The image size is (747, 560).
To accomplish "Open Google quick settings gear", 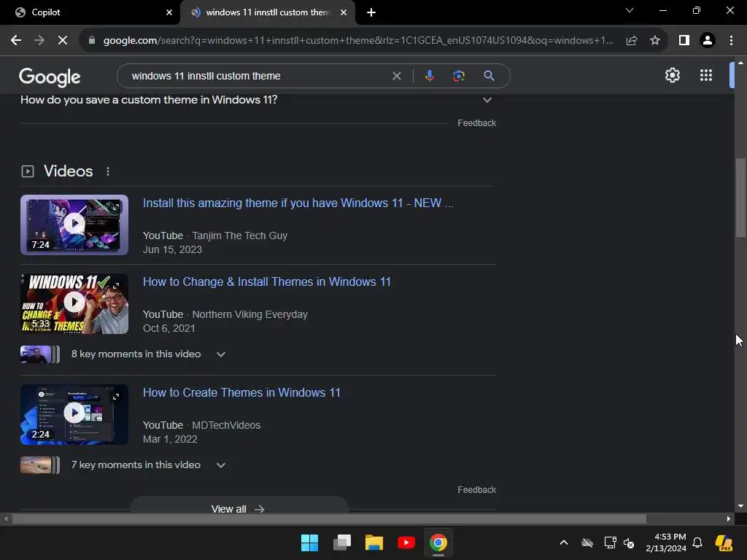I will (x=672, y=75).
